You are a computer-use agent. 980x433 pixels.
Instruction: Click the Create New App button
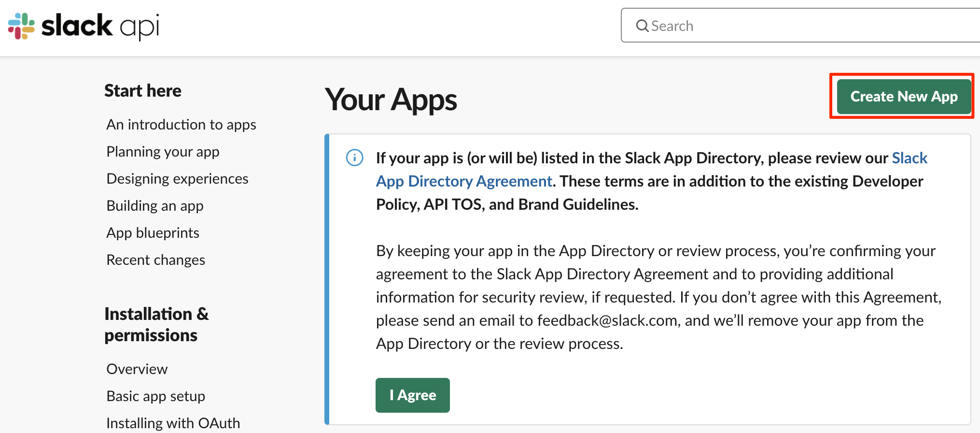[904, 97]
